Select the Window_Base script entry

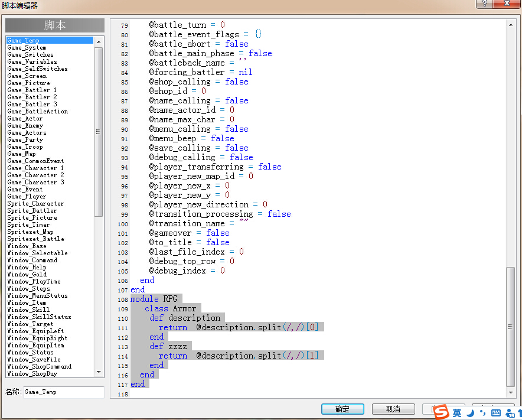(x=27, y=246)
